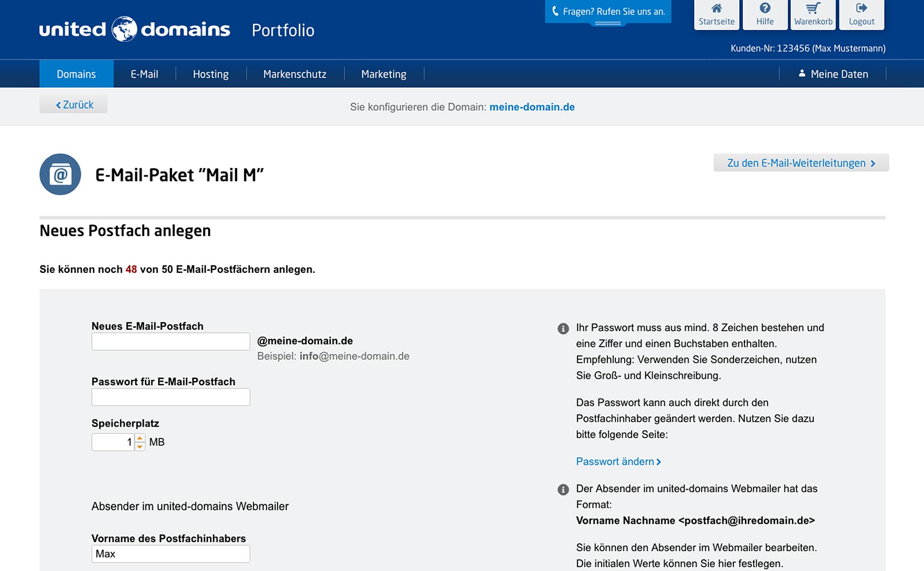Select the Domains tab

[x=77, y=74]
